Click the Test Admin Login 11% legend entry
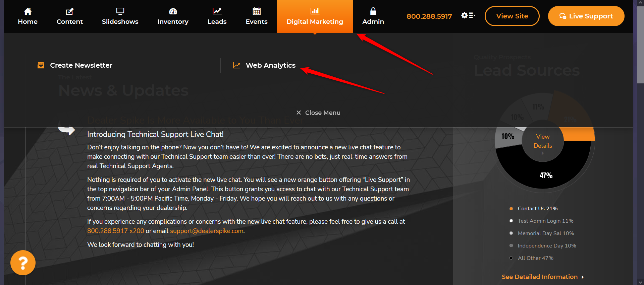The width and height of the screenshot is (644, 285). (x=546, y=221)
